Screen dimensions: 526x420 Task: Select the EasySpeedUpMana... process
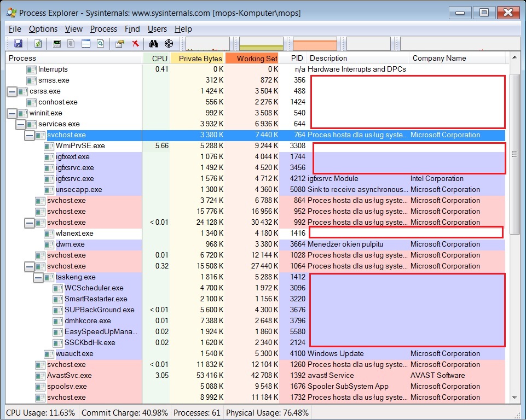click(x=255, y=332)
